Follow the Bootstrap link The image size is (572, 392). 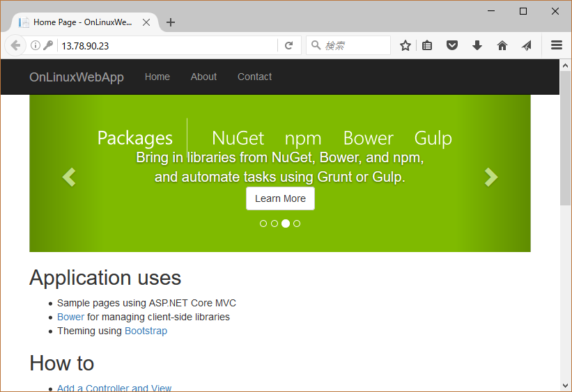click(146, 331)
